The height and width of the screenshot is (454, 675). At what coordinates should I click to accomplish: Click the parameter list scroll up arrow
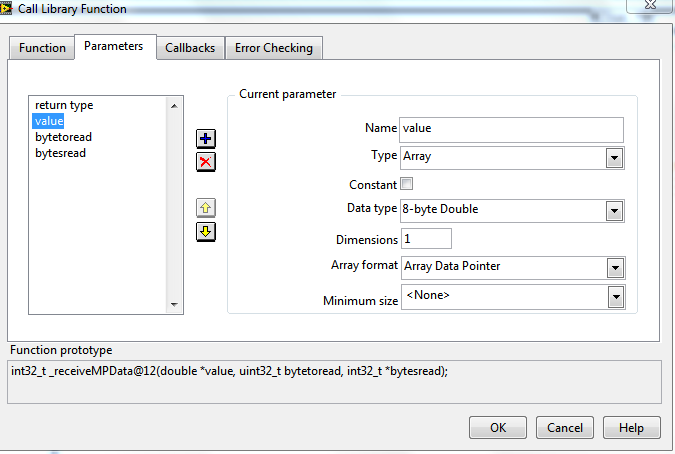[x=174, y=106]
